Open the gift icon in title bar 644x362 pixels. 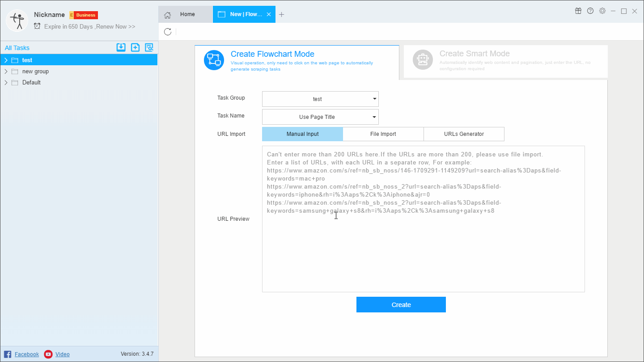coord(578,11)
